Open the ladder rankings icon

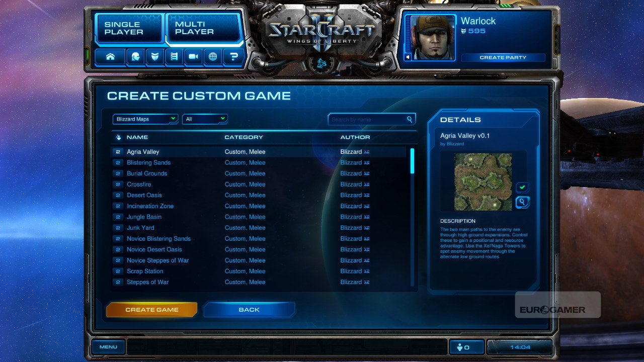(x=174, y=57)
